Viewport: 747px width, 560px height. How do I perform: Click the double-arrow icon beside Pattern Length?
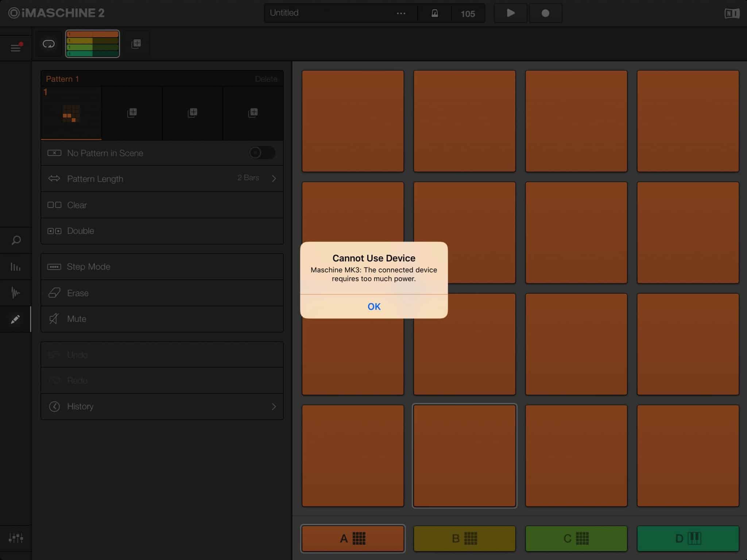[x=54, y=178]
